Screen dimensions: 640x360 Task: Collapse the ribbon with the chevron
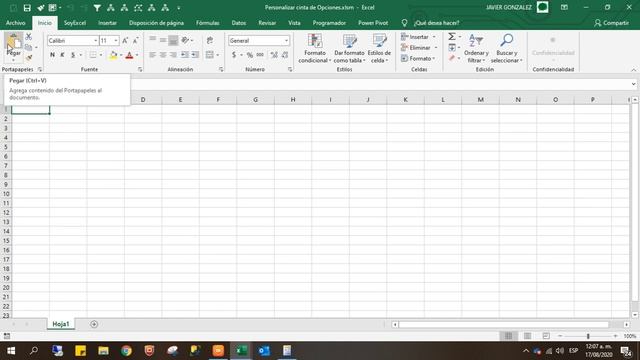[633, 70]
